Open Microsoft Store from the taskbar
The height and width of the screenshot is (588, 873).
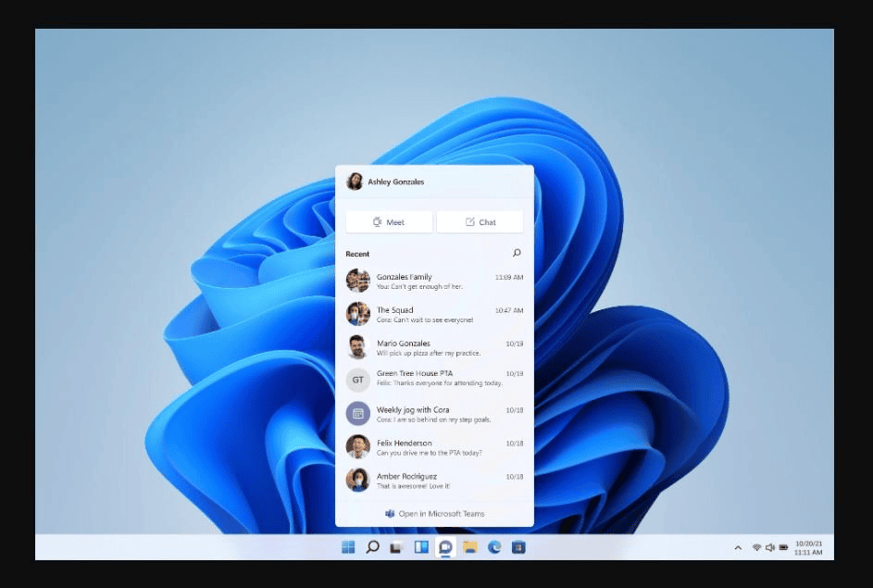[x=518, y=547]
